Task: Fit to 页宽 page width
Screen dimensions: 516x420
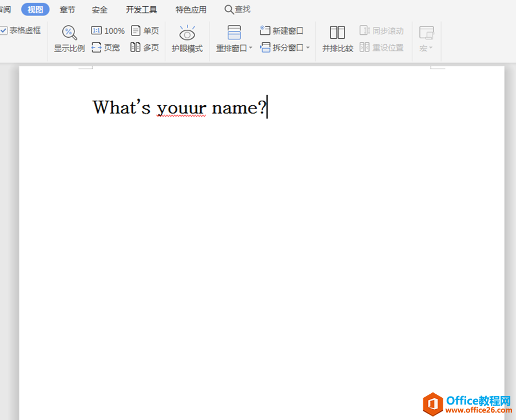Action: [105, 47]
